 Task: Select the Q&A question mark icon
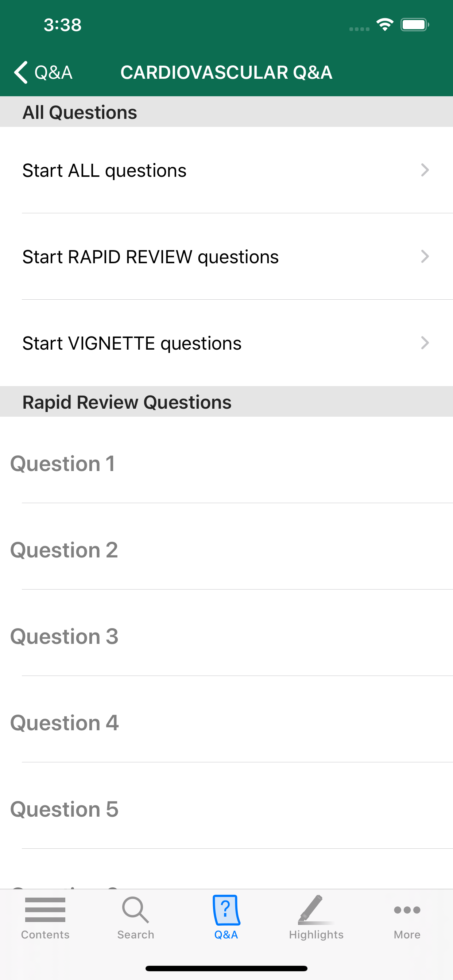click(226, 910)
